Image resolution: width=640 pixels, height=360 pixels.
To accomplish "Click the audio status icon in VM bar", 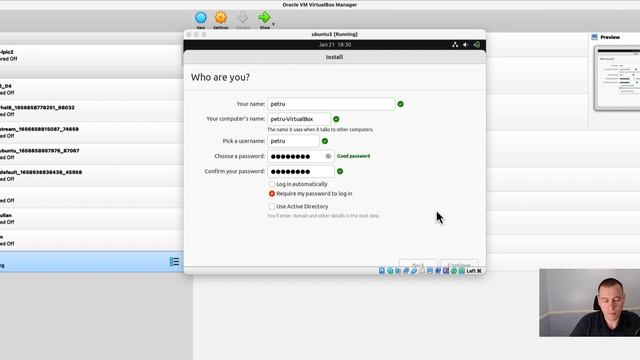I will [398, 271].
